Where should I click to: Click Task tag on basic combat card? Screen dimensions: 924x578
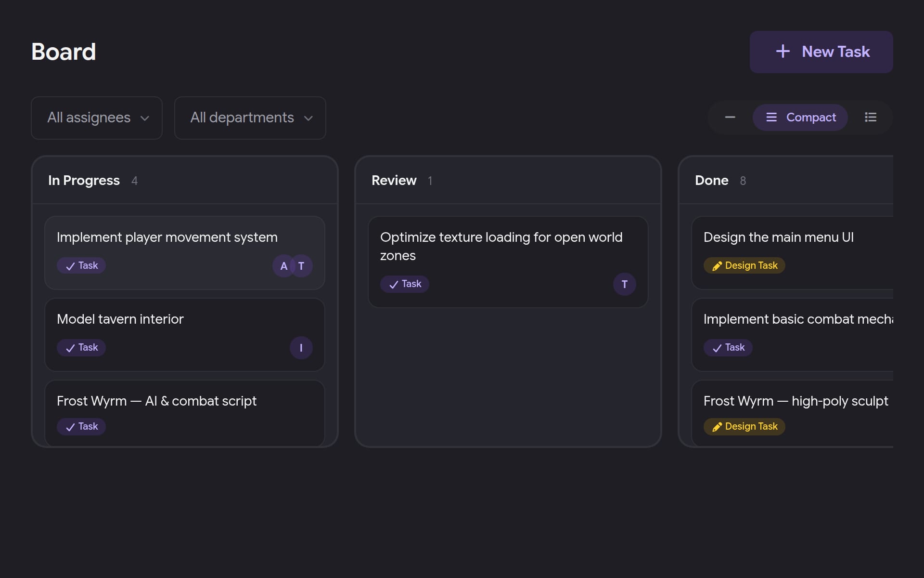coord(728,347)
